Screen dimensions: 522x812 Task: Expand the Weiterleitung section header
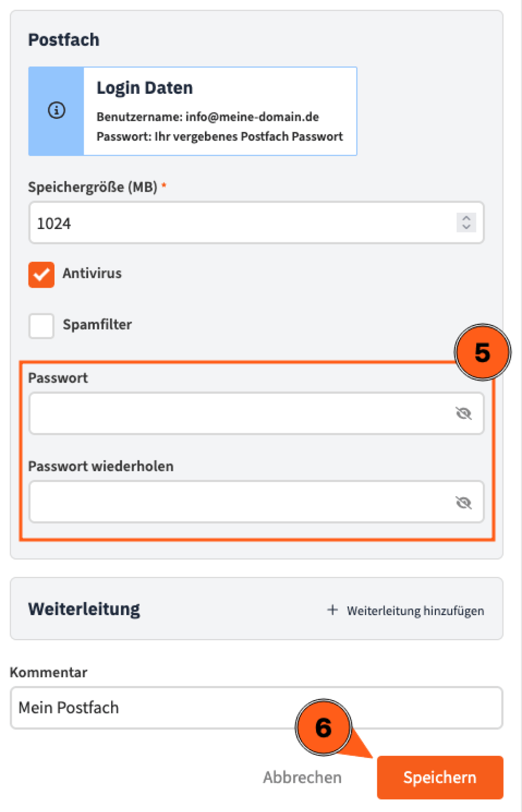[x=84, y=608]
